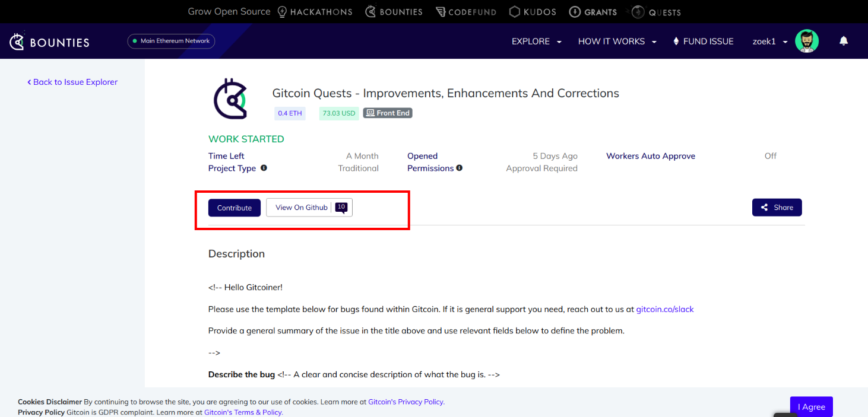Click the Share icon on the Share button

pos(764,207)
